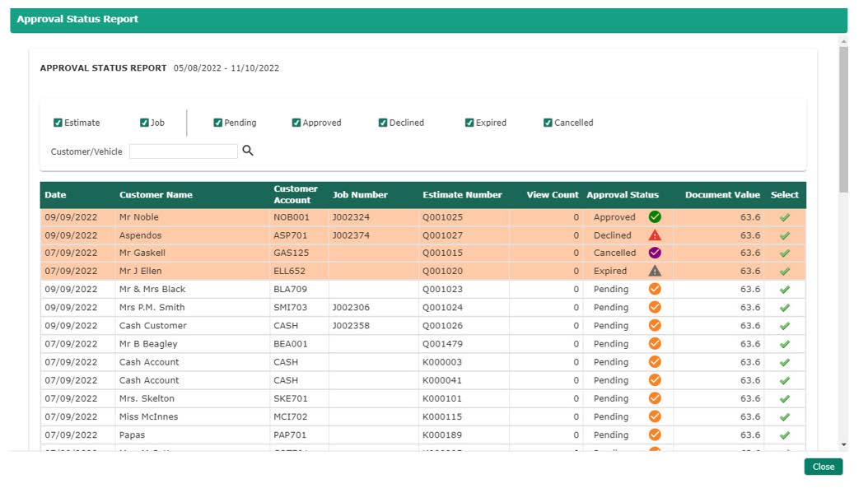
Task: Uncheck the Estimate checkbox
Action: (58, 123)
